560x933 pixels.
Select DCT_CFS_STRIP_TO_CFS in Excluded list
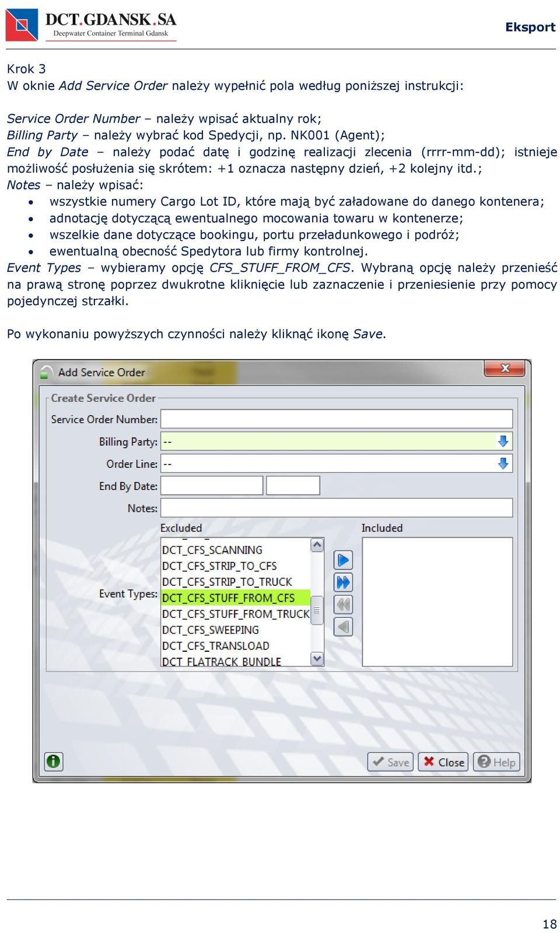236,566
